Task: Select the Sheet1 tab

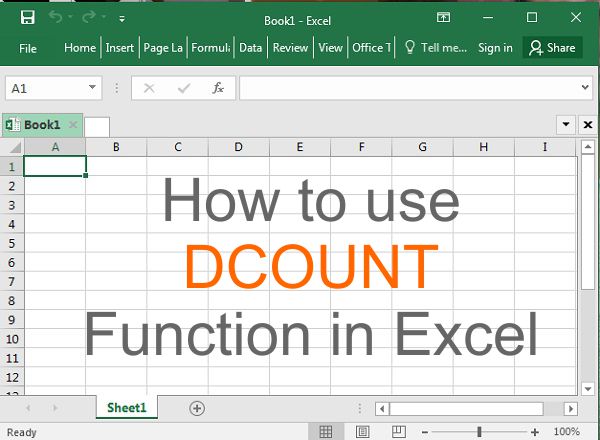Action: [127, 408]
